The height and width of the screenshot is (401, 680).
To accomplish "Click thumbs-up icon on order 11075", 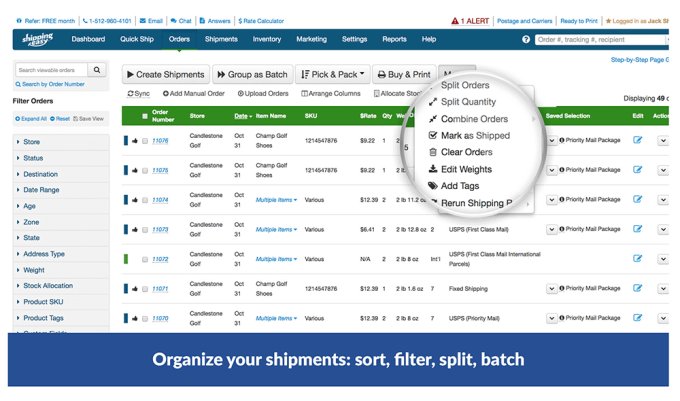I will tap(135, 170).
